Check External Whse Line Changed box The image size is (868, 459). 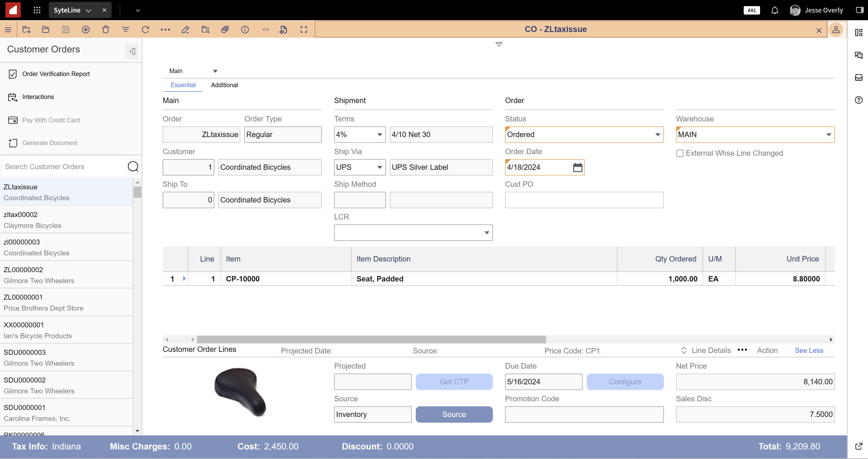tap(680, 153)
